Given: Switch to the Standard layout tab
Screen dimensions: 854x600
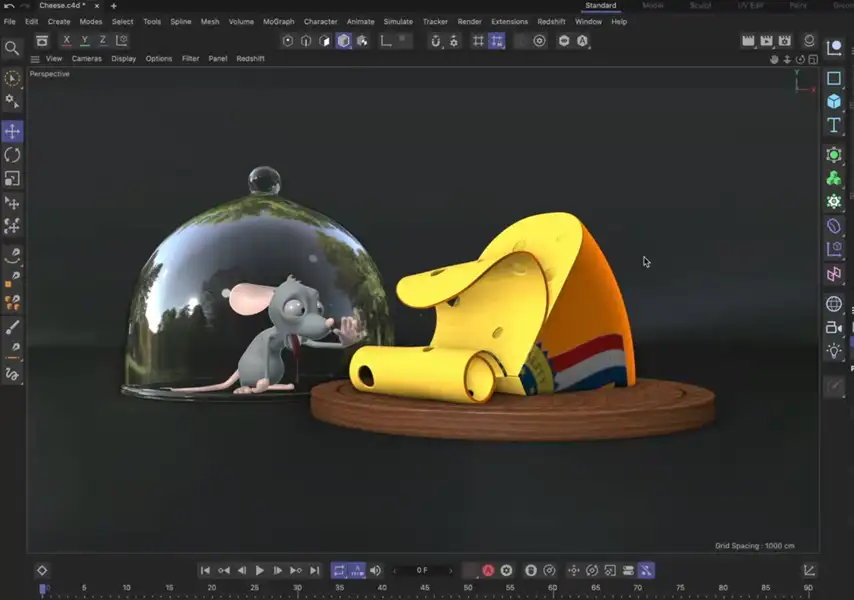Looking at the screenshot, I should [x=600, y=5].
